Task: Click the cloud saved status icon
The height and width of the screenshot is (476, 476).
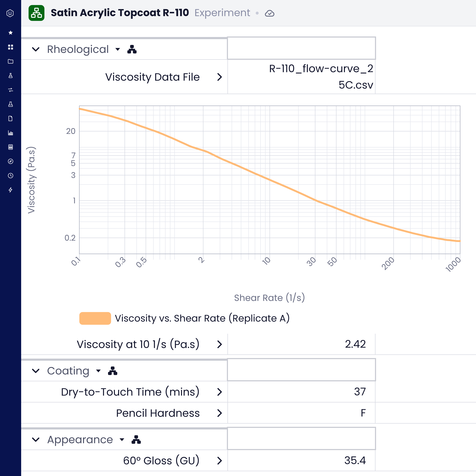Action: (270, 13)
